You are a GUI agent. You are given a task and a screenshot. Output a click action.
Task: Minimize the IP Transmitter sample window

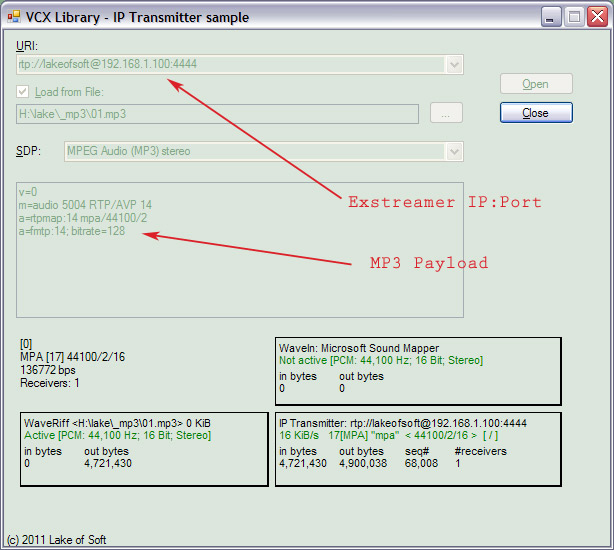551,17
